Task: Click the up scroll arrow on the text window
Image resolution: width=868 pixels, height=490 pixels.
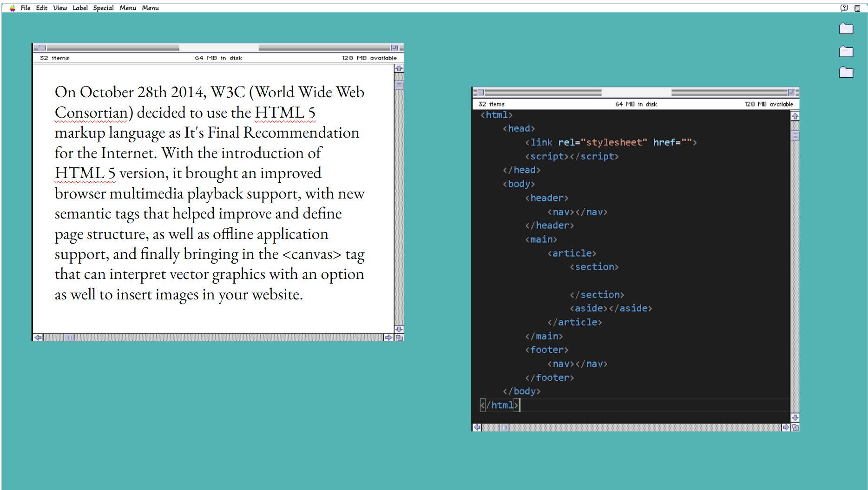Action: tap(398, 68)
